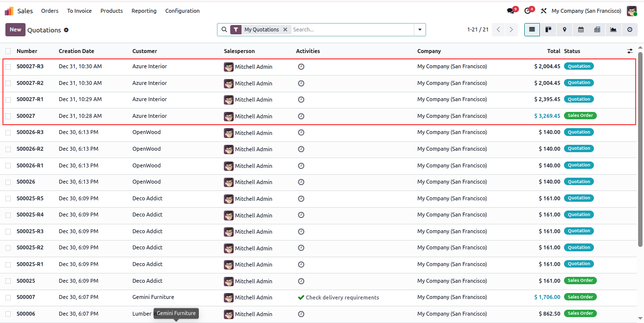
Task: Open activity clock for S00025-R5
Action: click(301, 199)
